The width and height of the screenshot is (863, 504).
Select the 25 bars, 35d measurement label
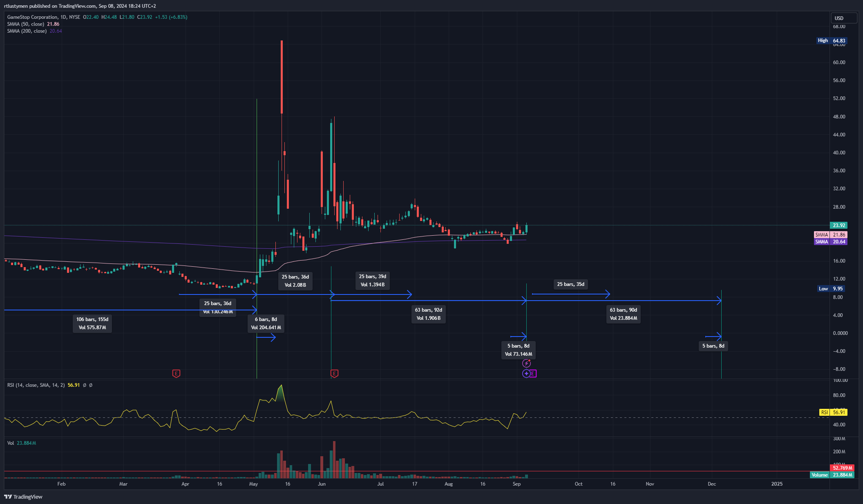(571, 284)
